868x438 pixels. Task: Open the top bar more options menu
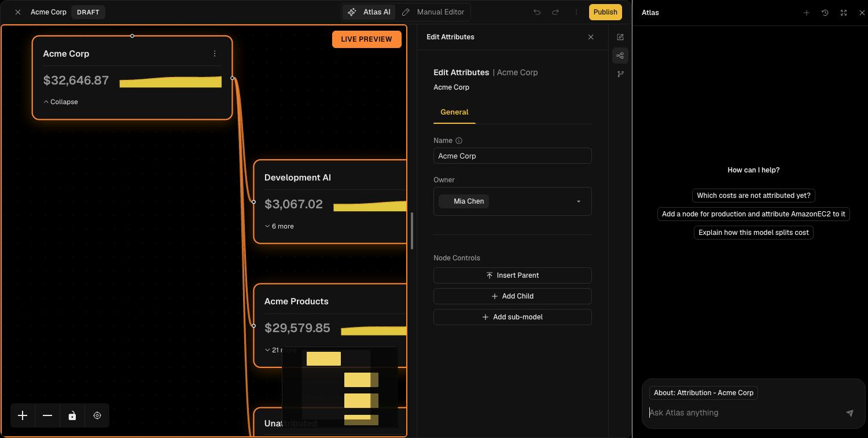(x=576, y=12)
